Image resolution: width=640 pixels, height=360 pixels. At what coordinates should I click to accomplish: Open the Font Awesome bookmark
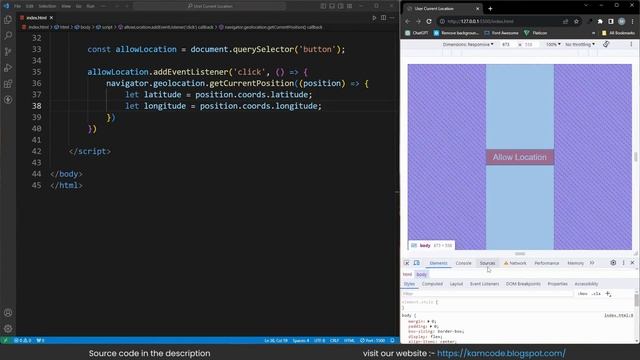pyautogui.click(x=501, y=33)
